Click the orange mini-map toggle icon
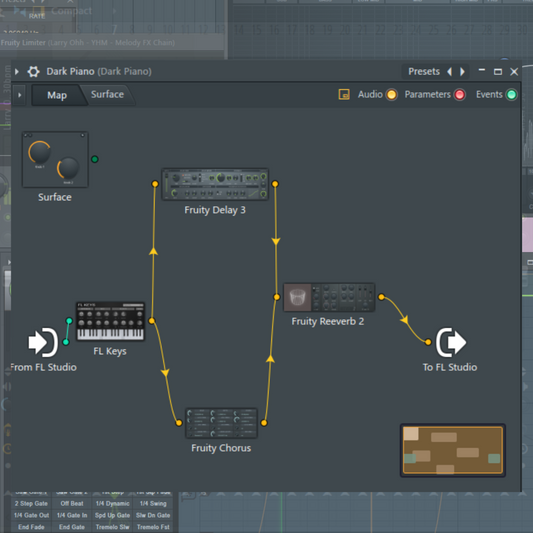The image size is (533, 533). (344, 94)
